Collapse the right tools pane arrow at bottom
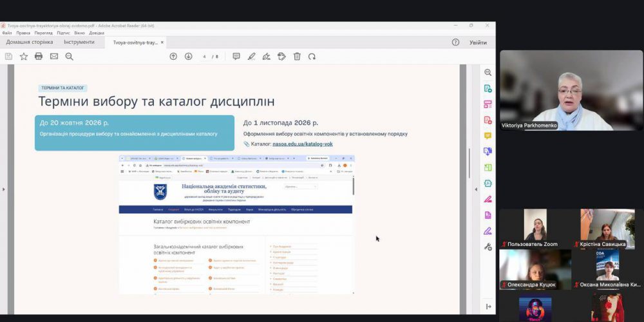 [488, 307]
